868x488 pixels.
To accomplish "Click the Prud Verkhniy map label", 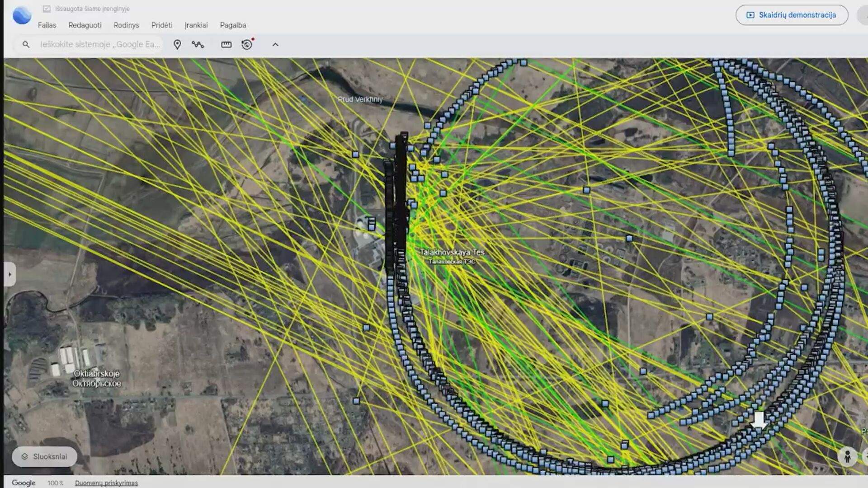I will pos(360,99).
